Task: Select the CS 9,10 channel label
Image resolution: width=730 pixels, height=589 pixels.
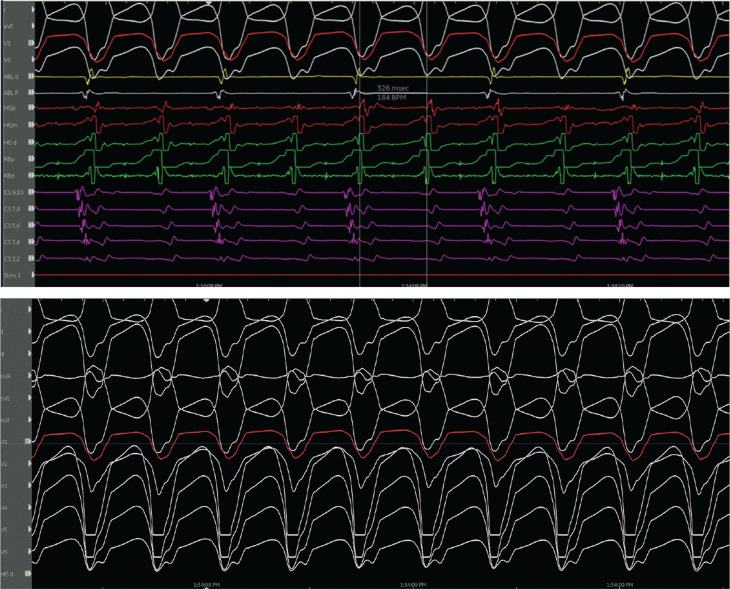Action: click(14, 192)
